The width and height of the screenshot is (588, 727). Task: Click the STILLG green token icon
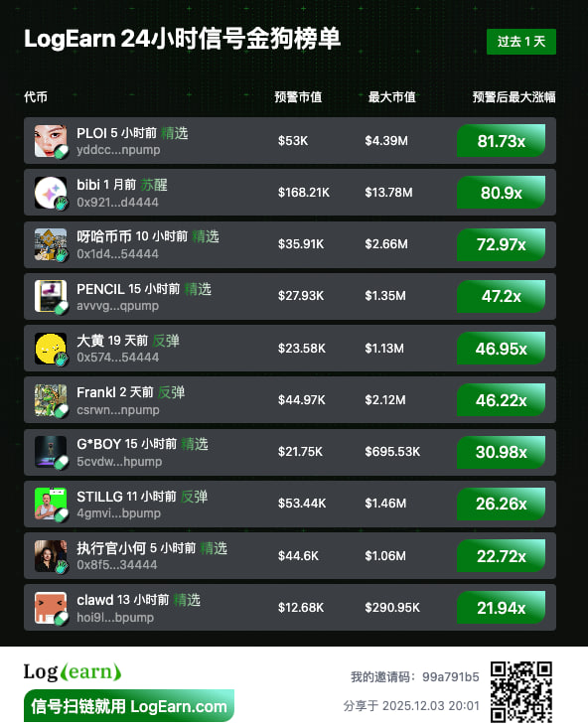(x=51, y=504)
